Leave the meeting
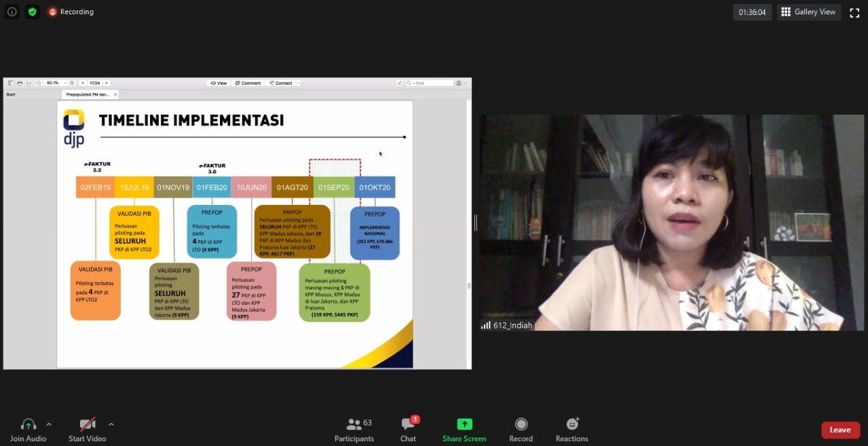 840,430
